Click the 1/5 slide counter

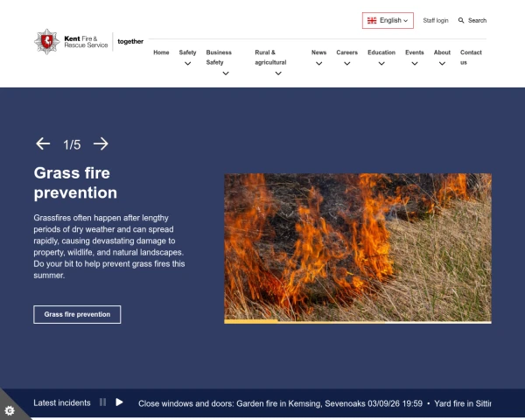[72, 144]
